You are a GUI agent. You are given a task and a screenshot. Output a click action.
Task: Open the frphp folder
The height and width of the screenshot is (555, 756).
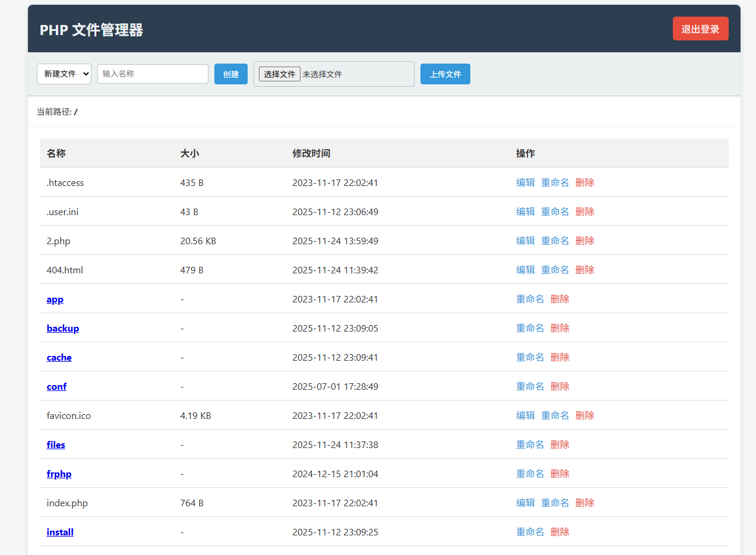click(x=59, y=474)
